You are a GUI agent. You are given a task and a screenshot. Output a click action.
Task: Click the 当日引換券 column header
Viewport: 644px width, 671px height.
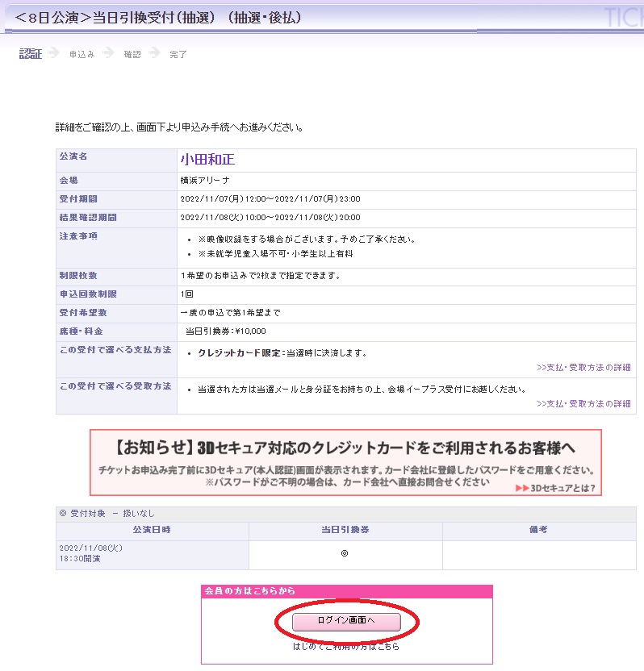[x=345, y=530]
